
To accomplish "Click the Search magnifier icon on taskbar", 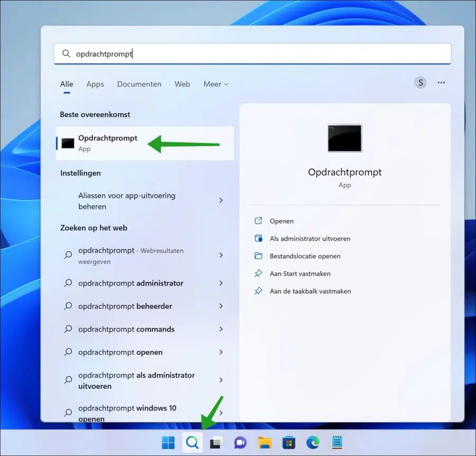I will [193, 442].
